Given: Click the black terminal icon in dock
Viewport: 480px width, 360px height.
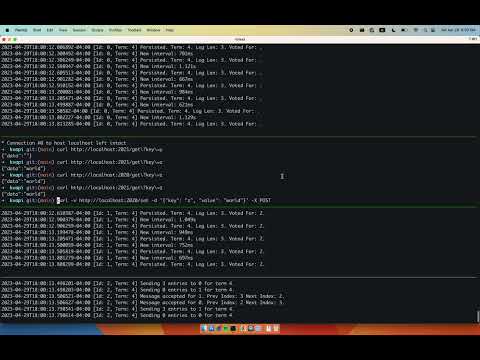Looking at the screenshot, I should click(233, 329).
